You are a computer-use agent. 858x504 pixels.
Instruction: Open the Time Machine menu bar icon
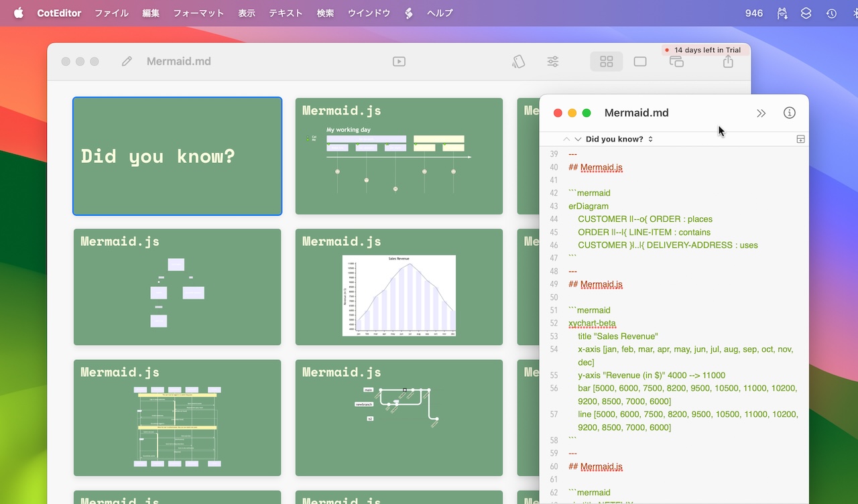tap(831, 13)
